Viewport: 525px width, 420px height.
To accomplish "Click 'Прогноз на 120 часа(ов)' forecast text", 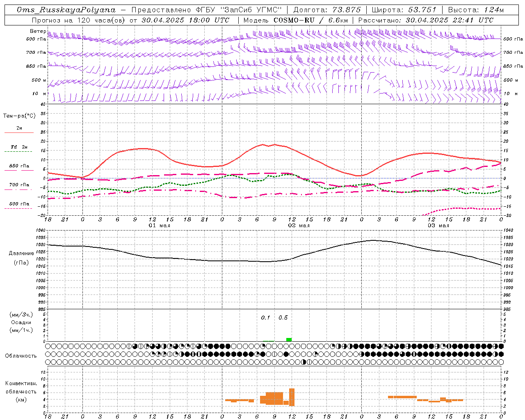I will tap(78, 20).
